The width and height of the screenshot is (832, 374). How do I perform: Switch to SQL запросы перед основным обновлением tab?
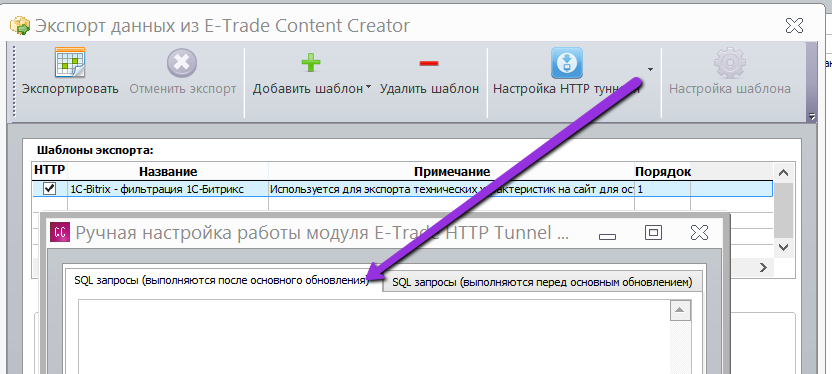pyautogui.click(x=542, y=282)
